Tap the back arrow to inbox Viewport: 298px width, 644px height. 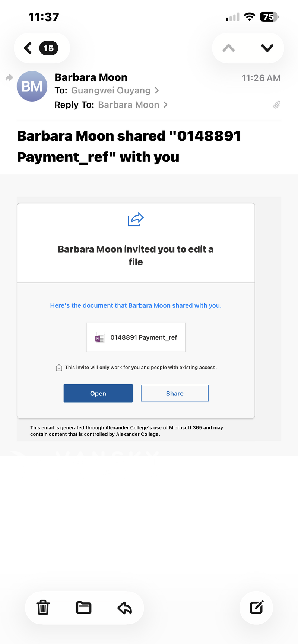[28, 48]
